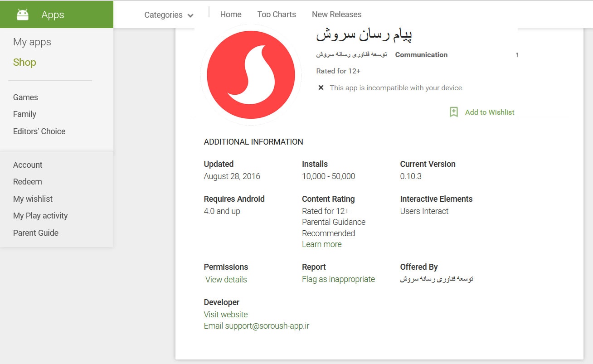
Task: Select Shop in the sidebar
Action: (24, 63)
